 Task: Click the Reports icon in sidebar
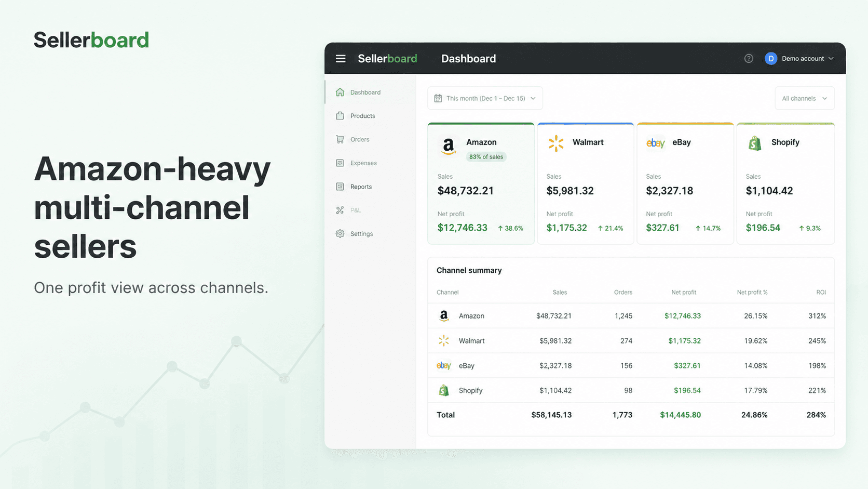tap(340, 187)
